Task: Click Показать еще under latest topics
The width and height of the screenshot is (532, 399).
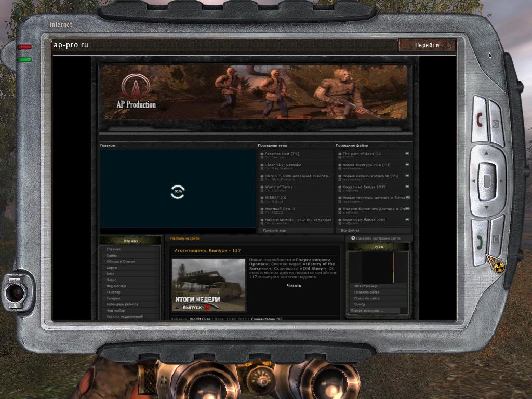Action: (274, 230)
